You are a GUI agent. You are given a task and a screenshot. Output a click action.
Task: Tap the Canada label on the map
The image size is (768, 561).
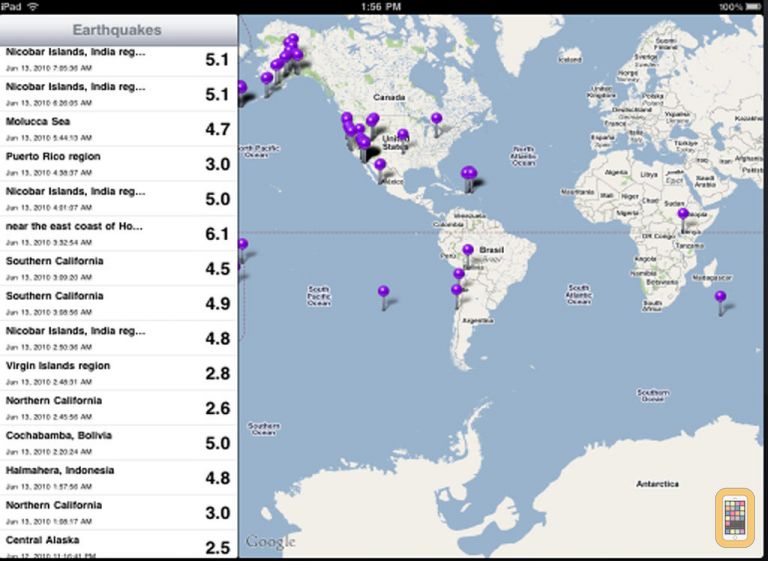(389, 98)
